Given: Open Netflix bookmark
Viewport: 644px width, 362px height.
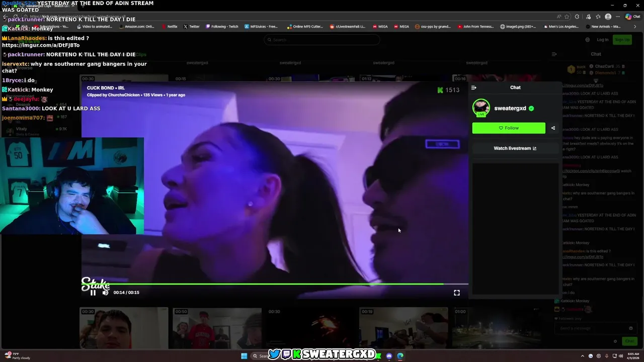Looking at the screenshot, I should click(x=170, y=27).
